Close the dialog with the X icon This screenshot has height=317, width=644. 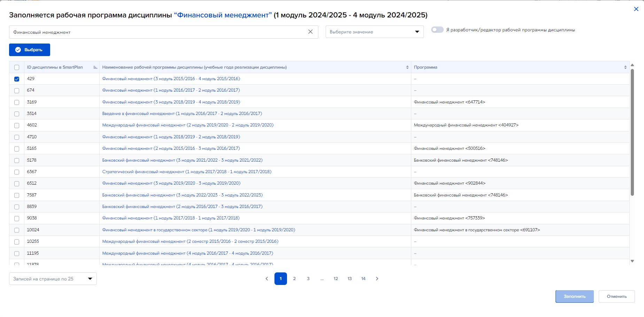636,9
